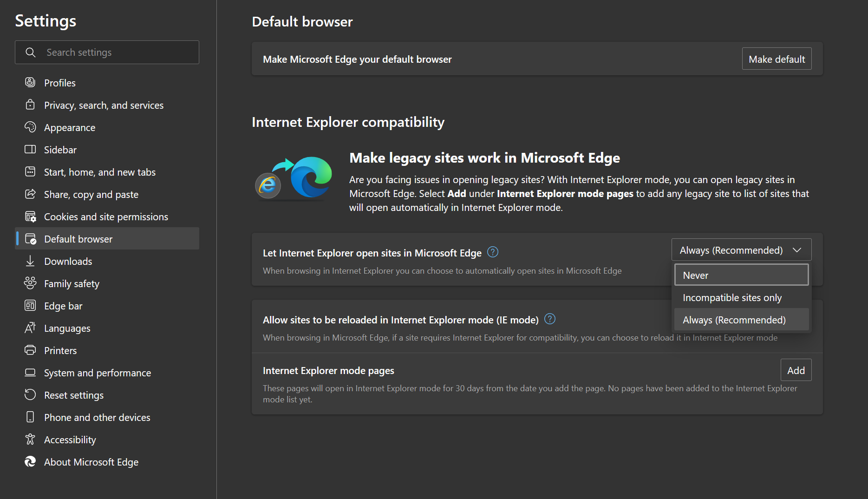Click the Make default button

[777, 59]
